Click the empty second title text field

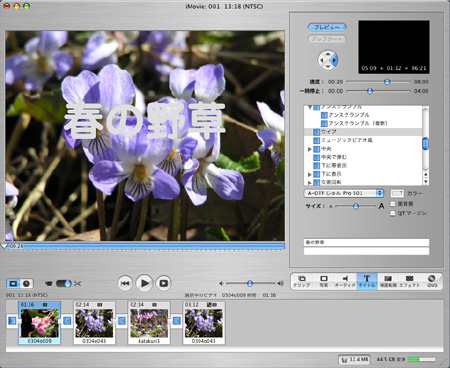coord(366,251)
